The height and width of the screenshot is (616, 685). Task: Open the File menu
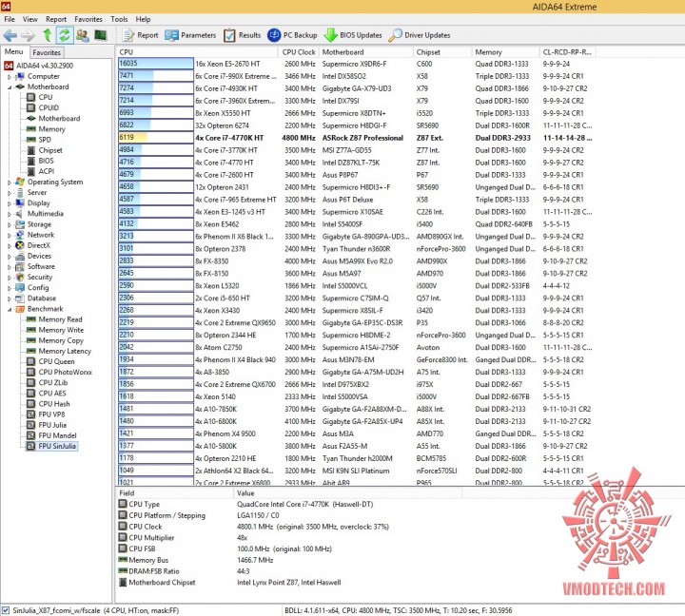click(10, 19)
